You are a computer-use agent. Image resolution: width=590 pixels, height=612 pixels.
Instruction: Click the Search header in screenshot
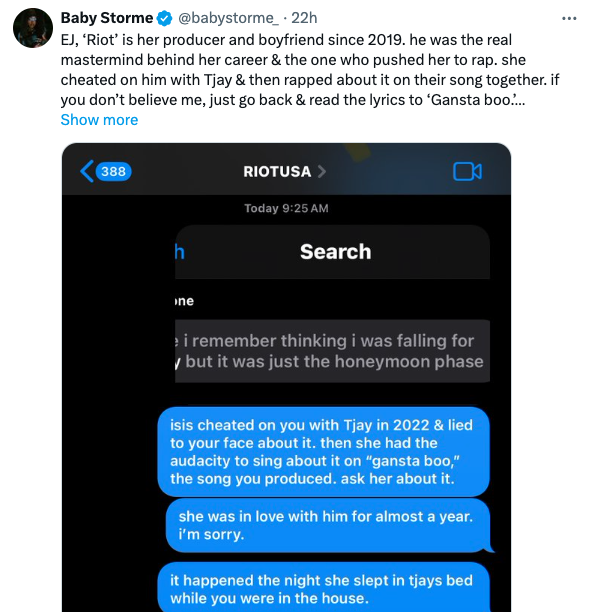click(x=335, y=252)
